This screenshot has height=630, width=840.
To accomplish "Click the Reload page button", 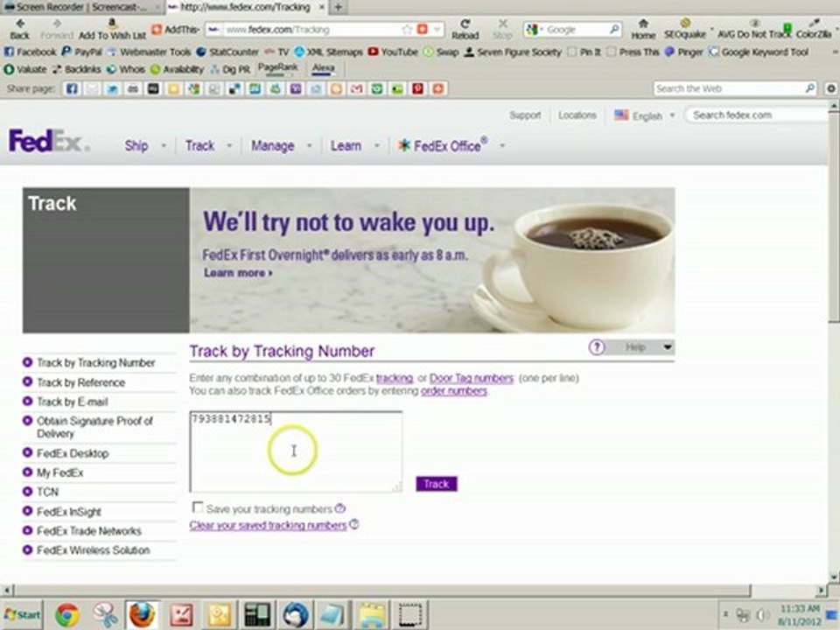I will pyautogui.click(x=465, y=29).
